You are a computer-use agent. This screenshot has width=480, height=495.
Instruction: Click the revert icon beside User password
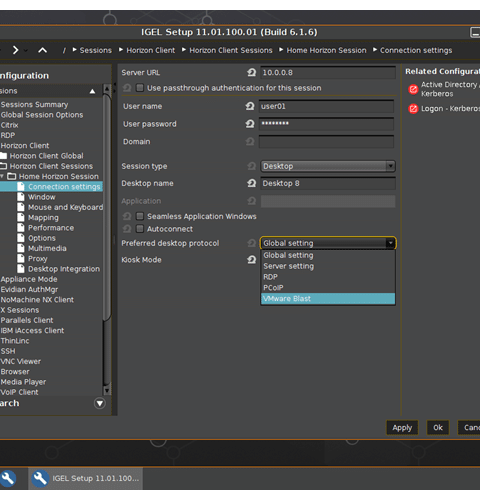(250, 124)
